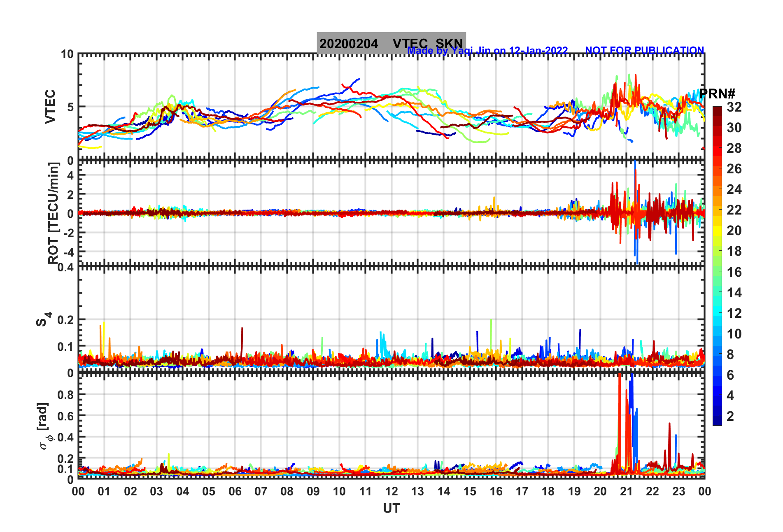The width and height of the screenshot is (783, 532).
Task: Click the "Made by Yaqi Jin on 12-Jan-2022" credit text
Action: coord(487,51)
